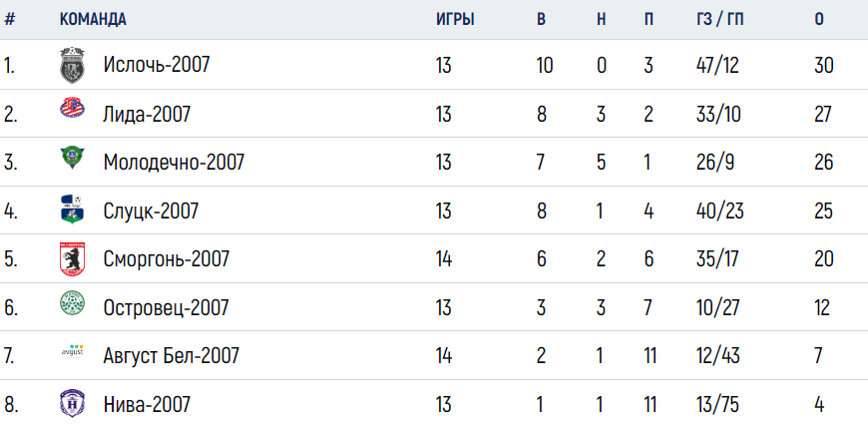
Task: Click the Сморгонь-2007 bear crest
Action: click(x=72, y=259)
